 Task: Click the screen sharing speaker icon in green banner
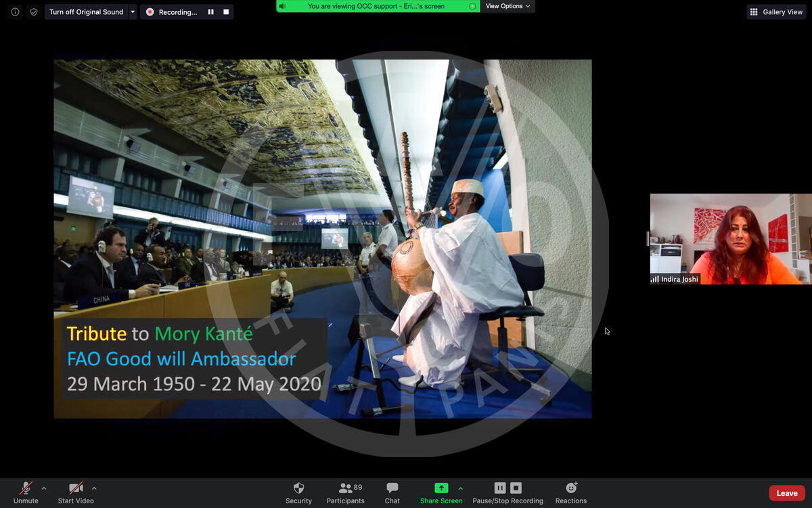pyautogui.click(x=283, y=6)
